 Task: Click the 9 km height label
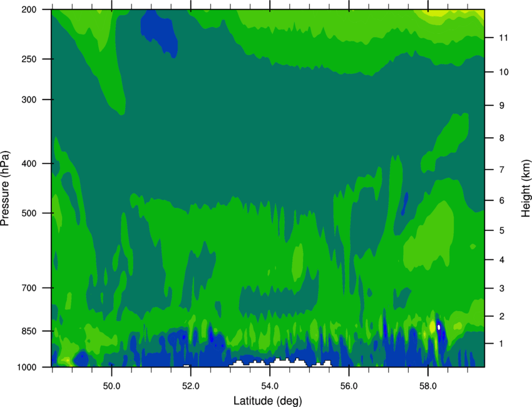(x=502, y=106)
